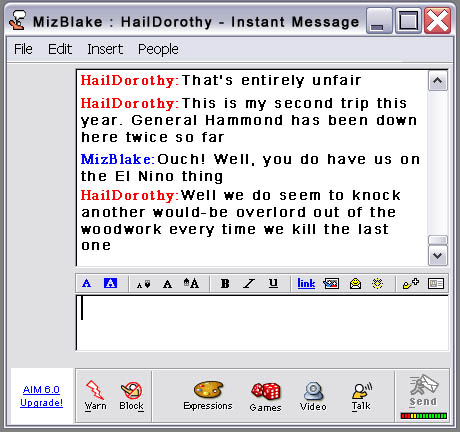Insert a picture using the image icon
This screenshot has height=432, width=460.
[331, 284]
